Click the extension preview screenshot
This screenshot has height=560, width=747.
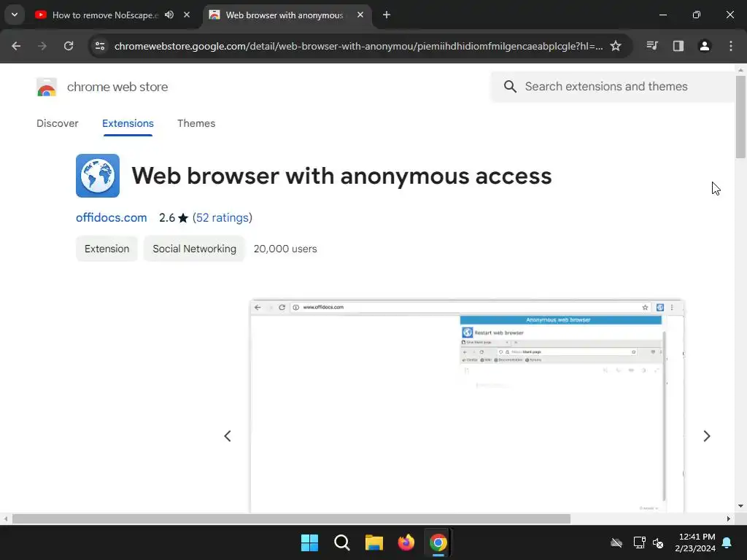[467, 405]
